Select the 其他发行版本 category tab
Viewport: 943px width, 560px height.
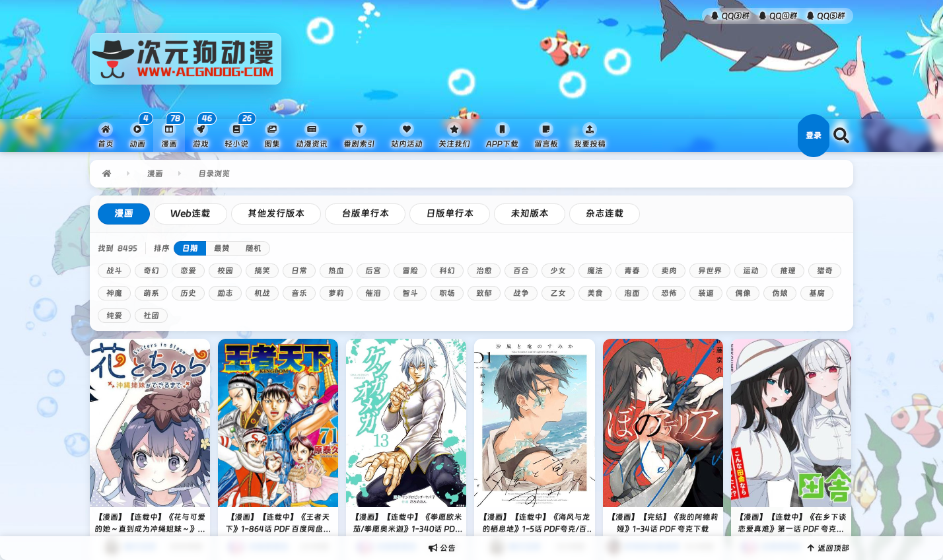tap(276, 214)
